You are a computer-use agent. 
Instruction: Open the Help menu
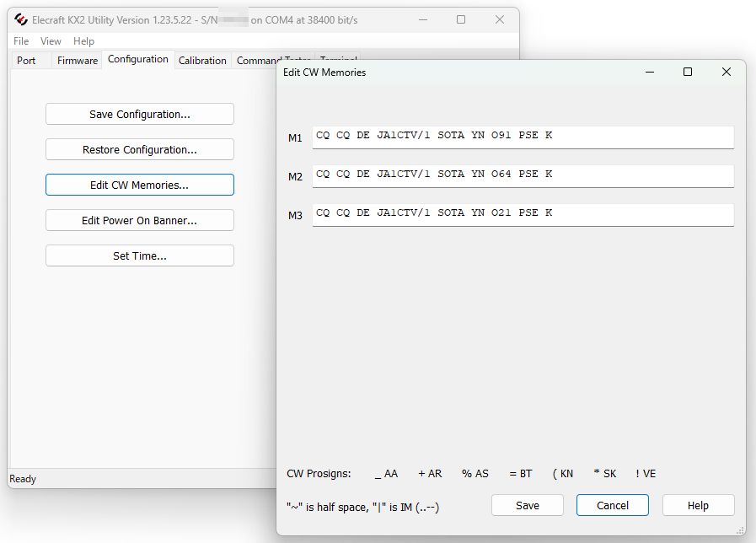click(x=84, y=41)
